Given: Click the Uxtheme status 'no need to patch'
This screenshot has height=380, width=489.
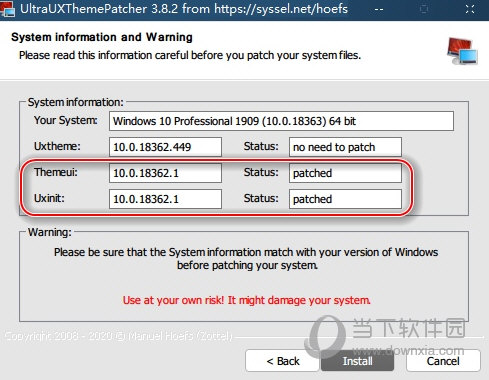Looking at the screenshot, I should point(345,147).
